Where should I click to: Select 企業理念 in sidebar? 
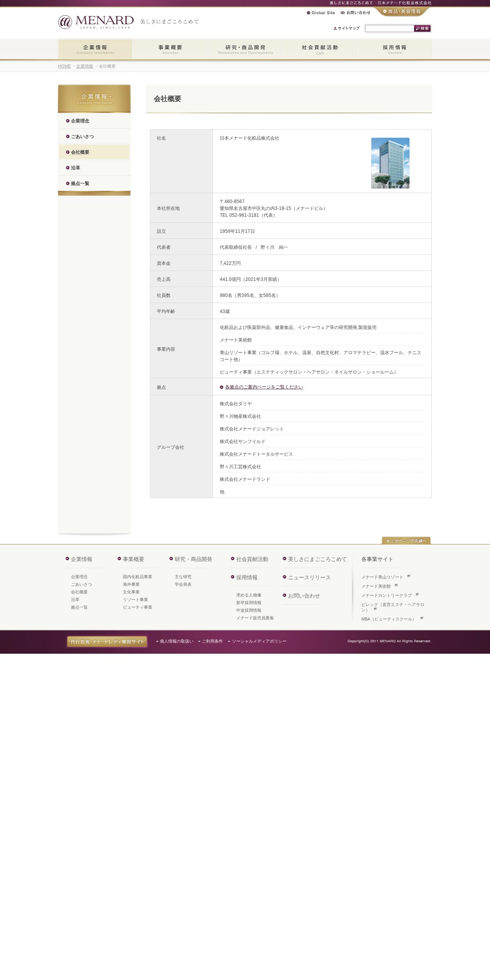[94, 121]
